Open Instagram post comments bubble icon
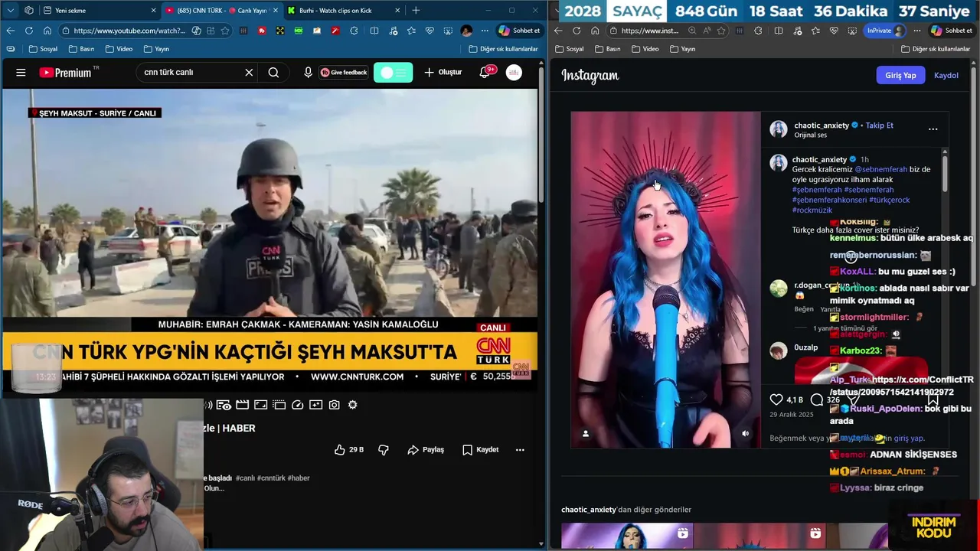 pyautogui.click(x=817, y=399)
